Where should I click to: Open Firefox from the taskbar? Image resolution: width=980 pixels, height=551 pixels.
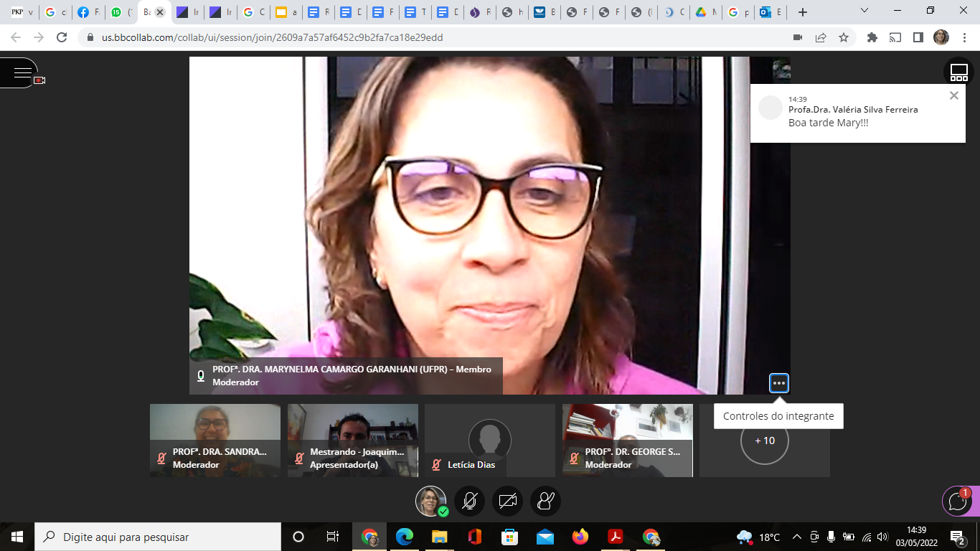pyautogui.click(x=580, y=537)
